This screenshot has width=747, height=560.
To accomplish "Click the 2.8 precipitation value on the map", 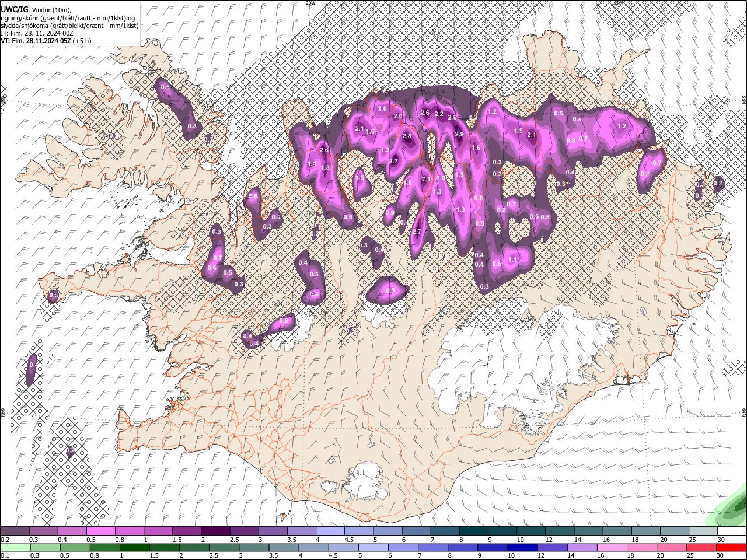I will (x=407, y=136).
